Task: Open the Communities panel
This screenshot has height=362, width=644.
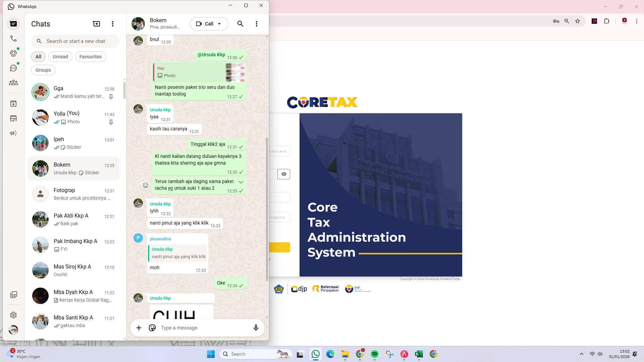Action: point(13,83)
